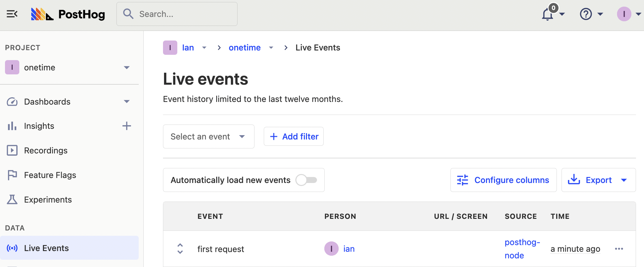Click Configure columns
Viewport: 644px width, 267px height.
click(x=503, y=180)
